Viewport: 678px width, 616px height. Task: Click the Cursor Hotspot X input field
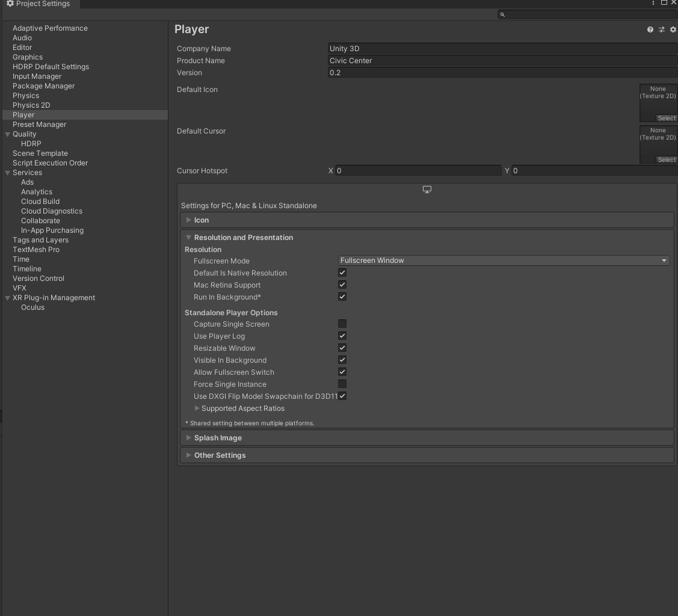coord(417,170)
